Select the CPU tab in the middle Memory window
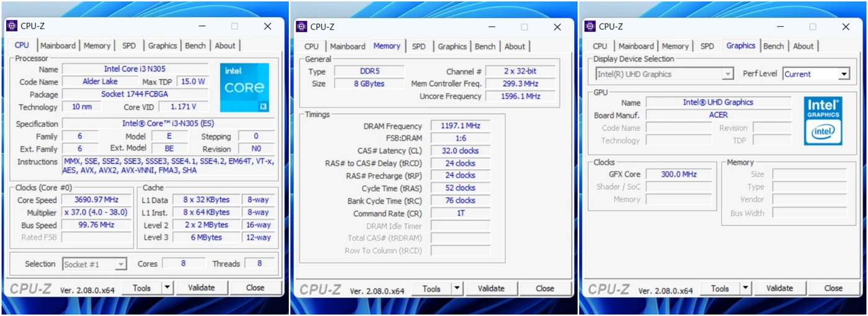868x316 pixels. pos(312,46)
